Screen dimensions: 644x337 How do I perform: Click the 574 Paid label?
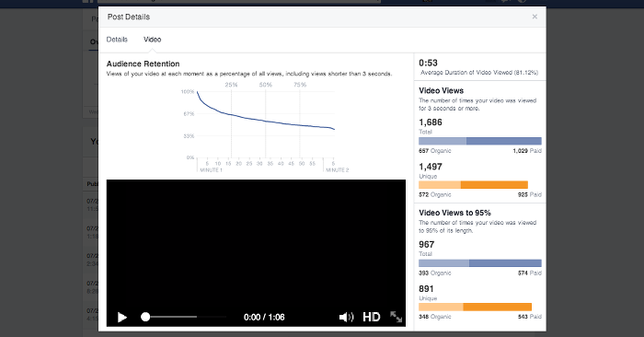(529, 273)
